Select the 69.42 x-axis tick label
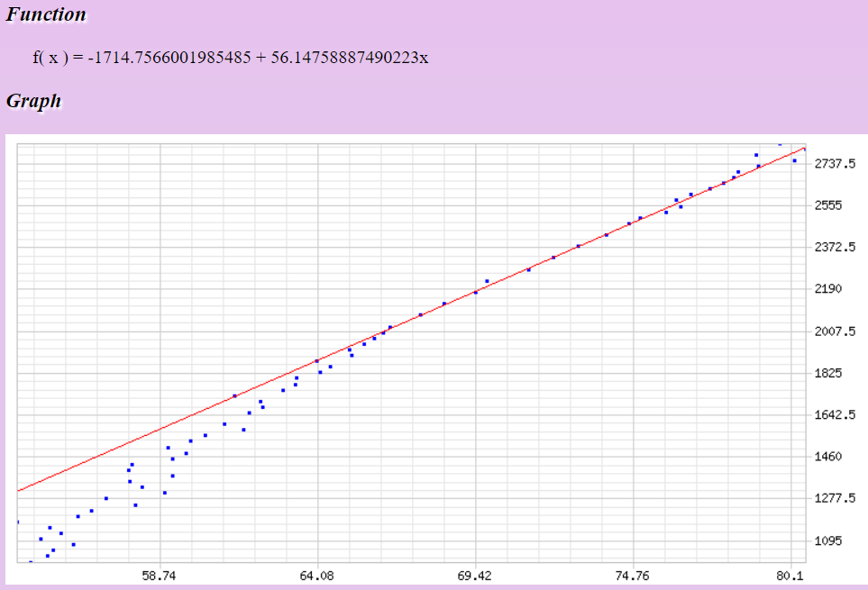The image size is (868, 590). coord(475,574)
